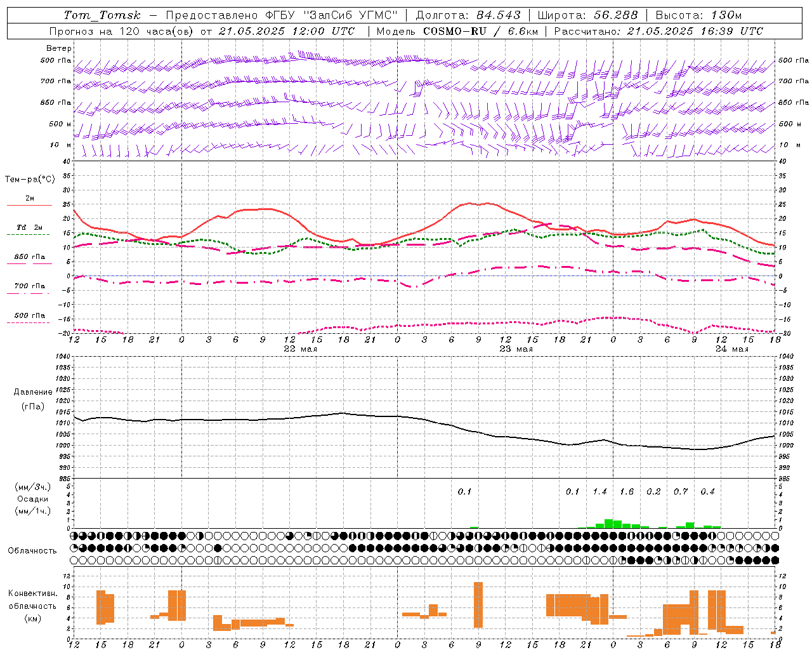
Task: Click the 22 мая date label
Action: pos(301,349)
